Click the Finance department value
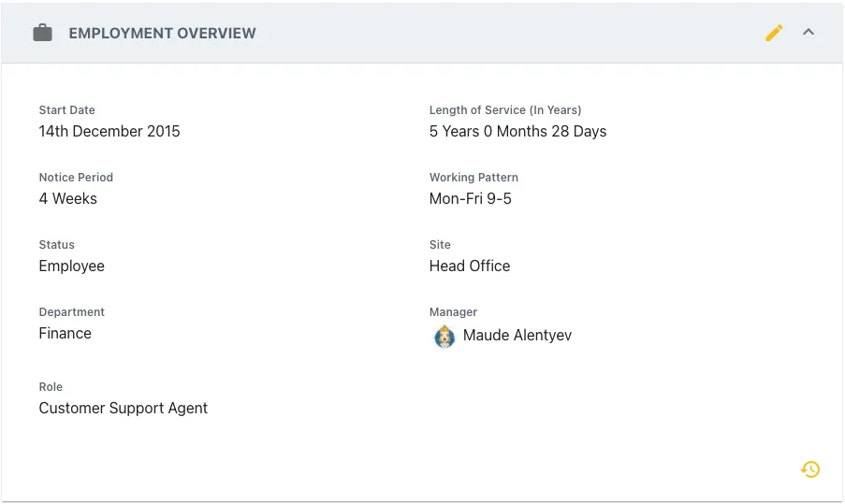This screenshot has height=504, width=845. pyautogui.click(x=66, y=333)
